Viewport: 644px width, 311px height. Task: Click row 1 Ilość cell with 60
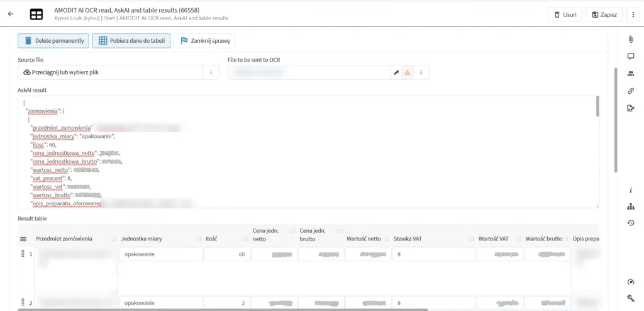[226, 254]
